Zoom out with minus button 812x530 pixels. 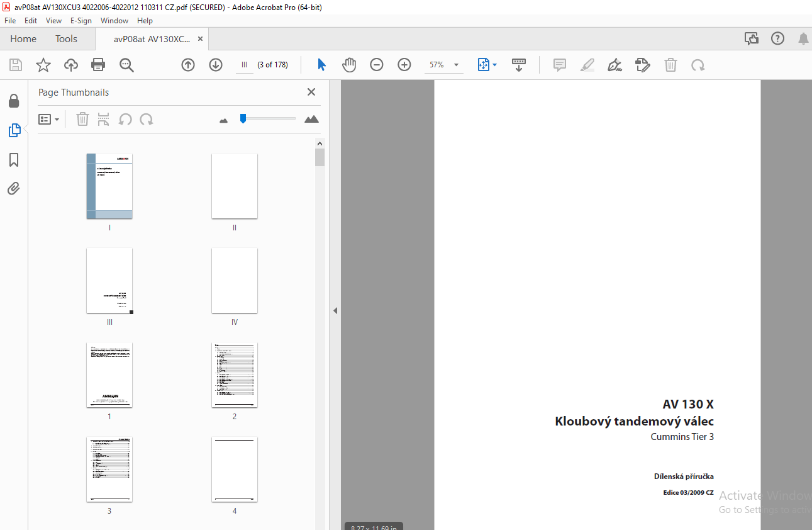point(377,65)
